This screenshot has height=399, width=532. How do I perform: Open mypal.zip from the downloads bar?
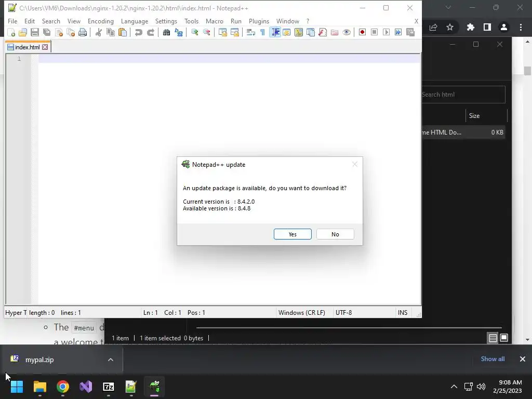pyautogui.click(x=39, y=360)
